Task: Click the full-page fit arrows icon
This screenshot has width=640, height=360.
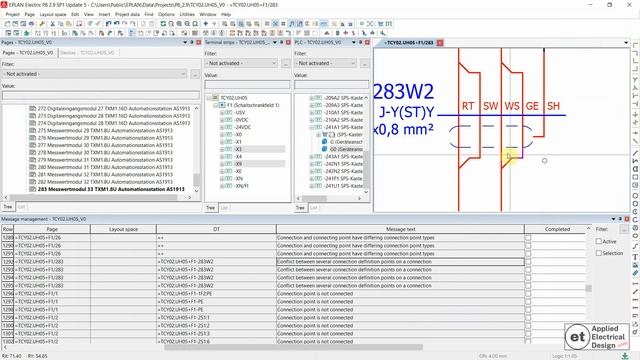Action: (x=370, y=24)
